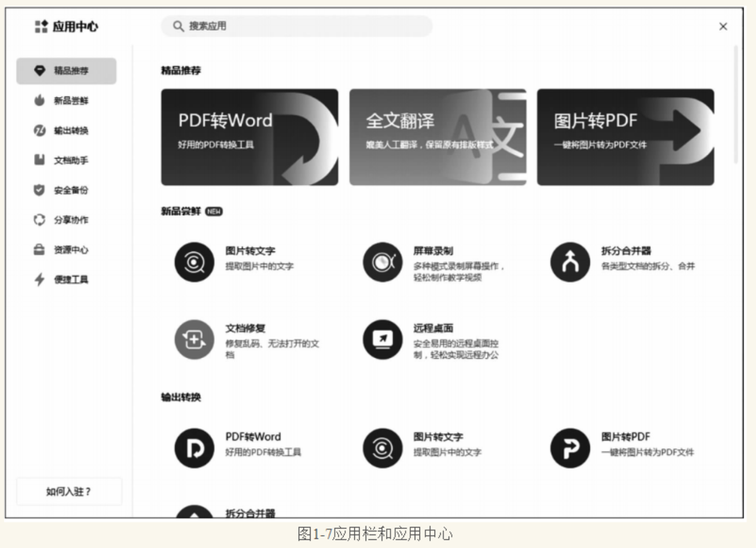The image size is (756, 548).
Task: Open the 文档修复 round icon
Action: pos(194,340)
